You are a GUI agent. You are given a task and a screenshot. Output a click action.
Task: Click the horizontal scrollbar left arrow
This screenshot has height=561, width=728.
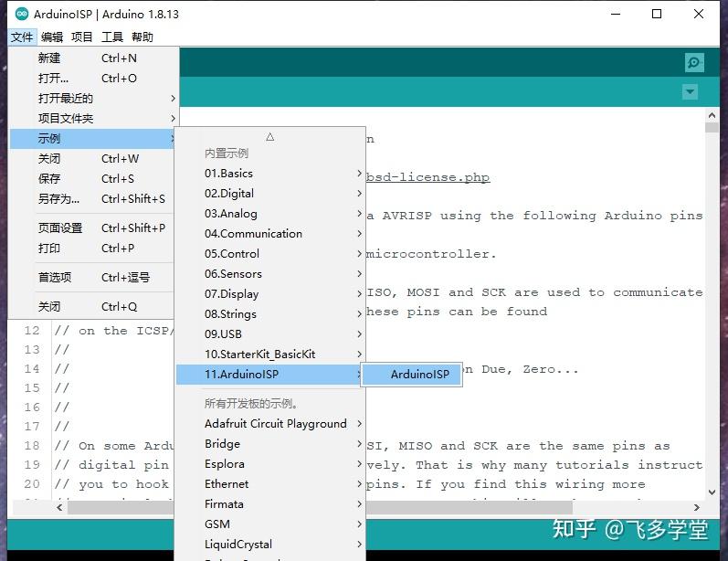coord(59,508)
